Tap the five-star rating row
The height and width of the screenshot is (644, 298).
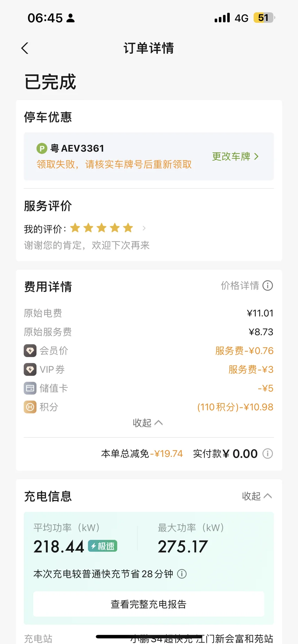tap(102, 228)
